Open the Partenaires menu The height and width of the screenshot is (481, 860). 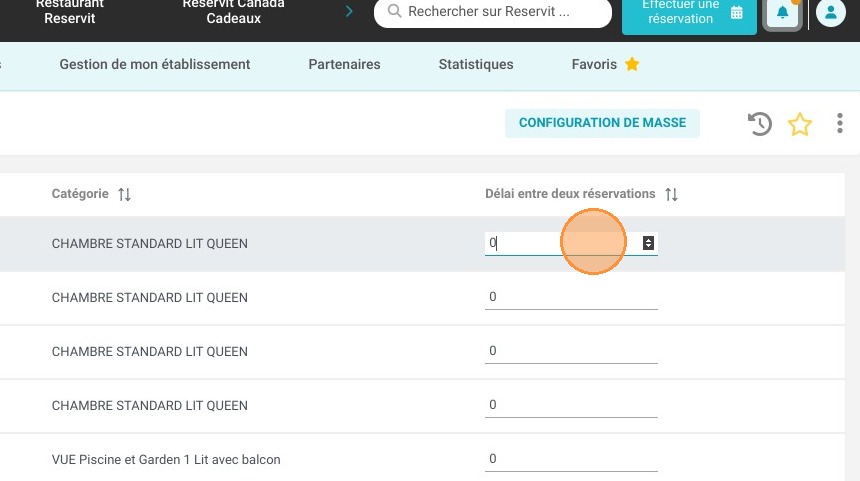coord(344,65)
